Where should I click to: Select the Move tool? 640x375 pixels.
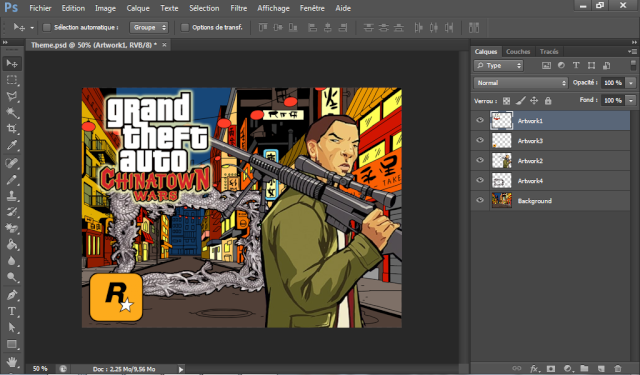(x=12, y=63)
